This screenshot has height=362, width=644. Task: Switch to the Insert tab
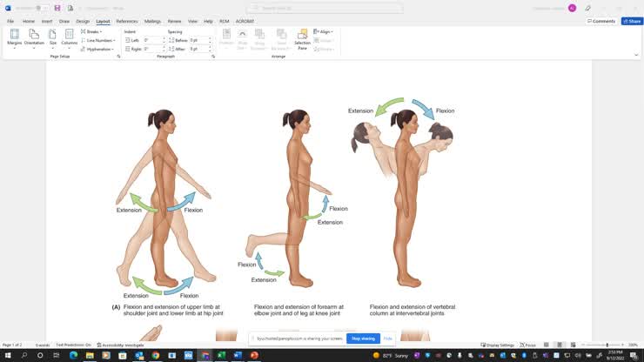(x=47, y=21)
